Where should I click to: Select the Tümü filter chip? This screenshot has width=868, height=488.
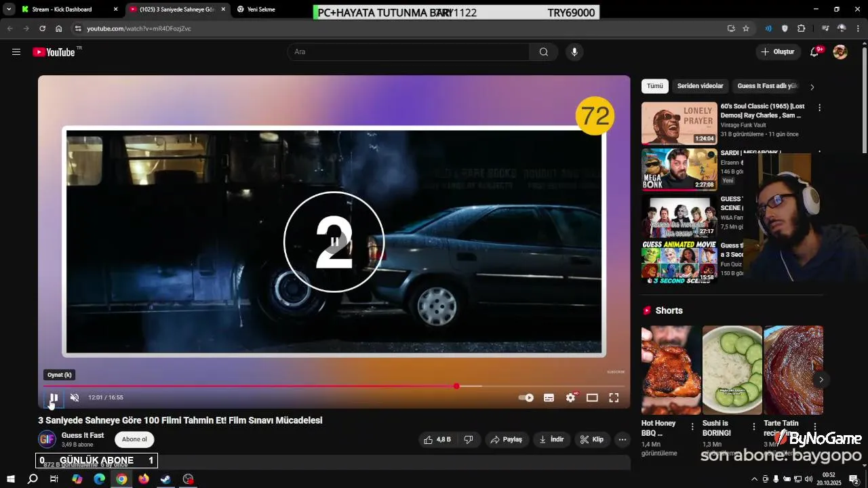[654, 86]
